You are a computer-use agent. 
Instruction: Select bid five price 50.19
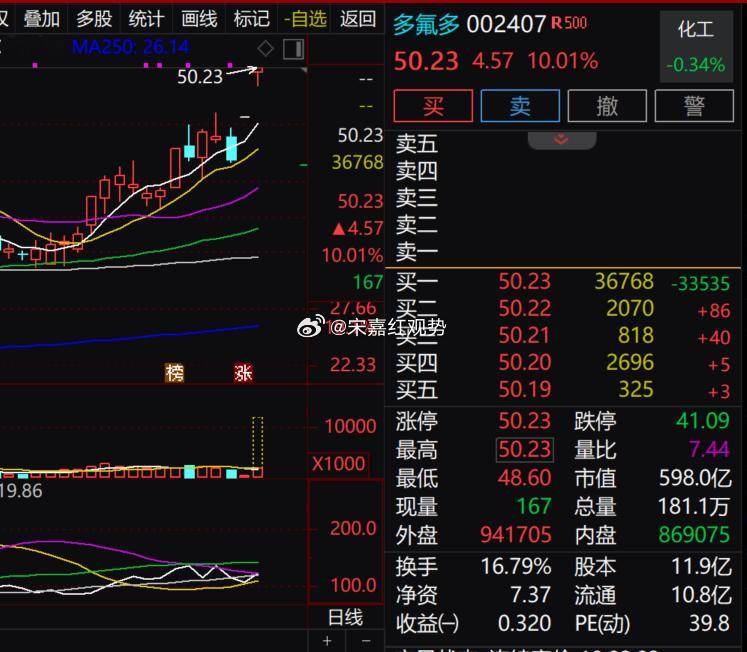(525, 390)
